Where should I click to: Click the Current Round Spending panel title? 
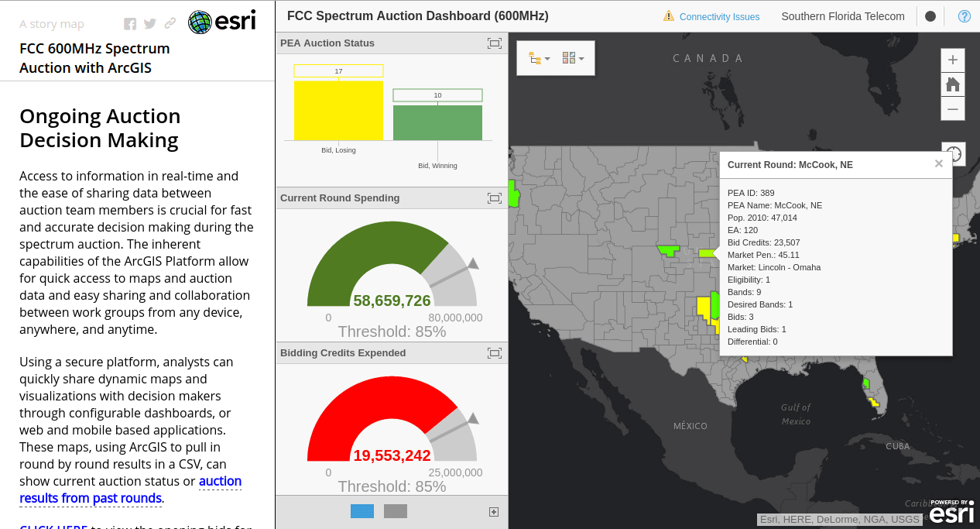coord(340,198)
